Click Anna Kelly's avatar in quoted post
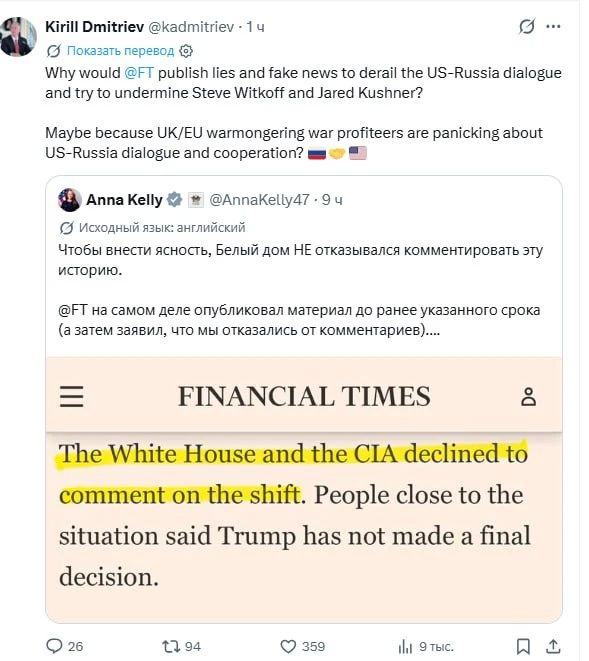Screen dimensions: 589x661 [70, 199]
